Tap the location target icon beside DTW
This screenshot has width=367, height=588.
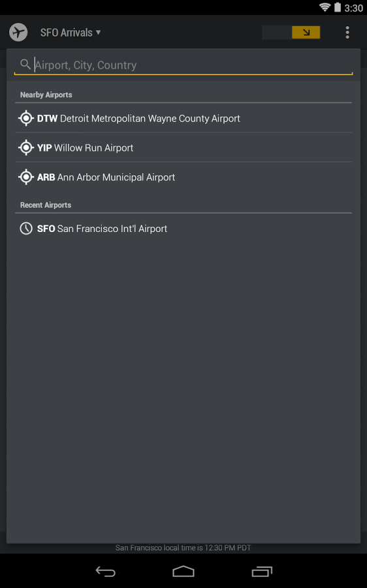[26, 118]
